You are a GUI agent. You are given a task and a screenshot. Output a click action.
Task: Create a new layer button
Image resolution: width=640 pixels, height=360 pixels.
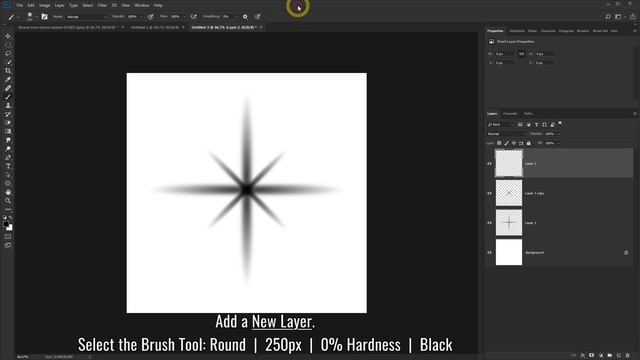pyautogui.click(x=619, y=356)
